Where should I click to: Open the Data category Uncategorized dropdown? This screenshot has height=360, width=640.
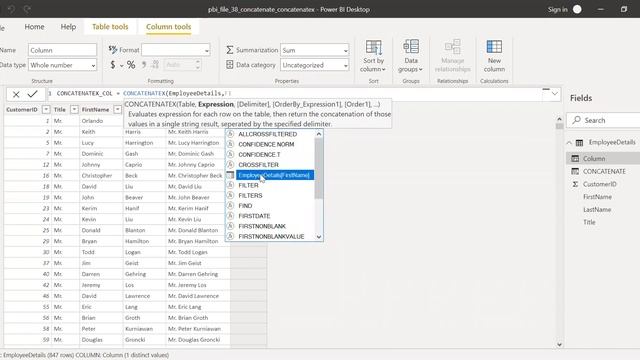(x=345, y=65)
